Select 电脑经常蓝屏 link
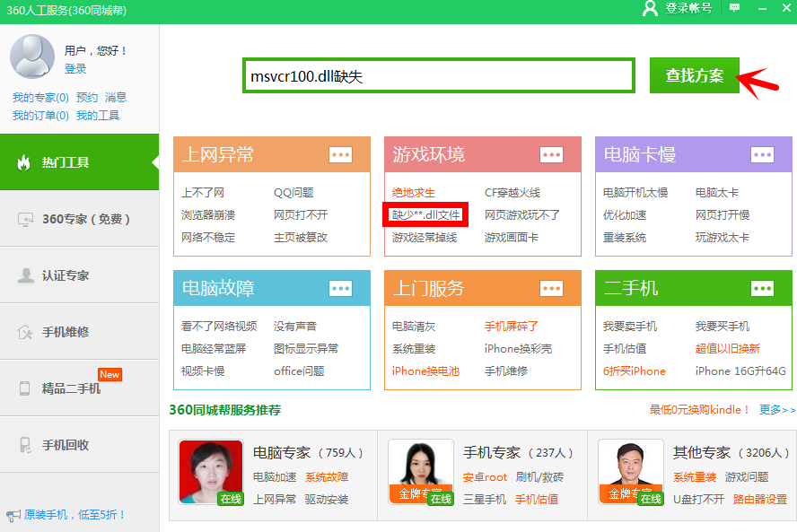 [x=214, y=349]
